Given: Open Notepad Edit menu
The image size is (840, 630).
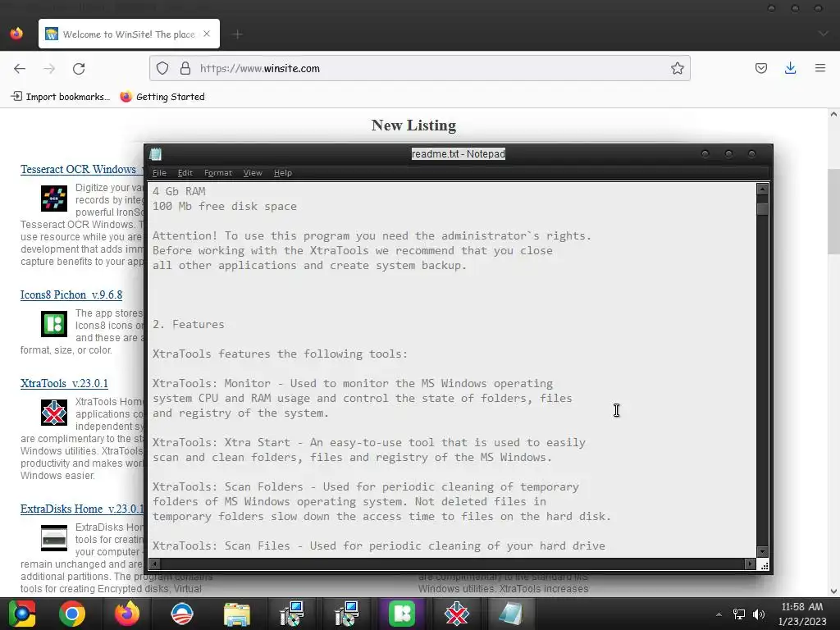Looking at the screenshot, I should [x=185, y=173].
